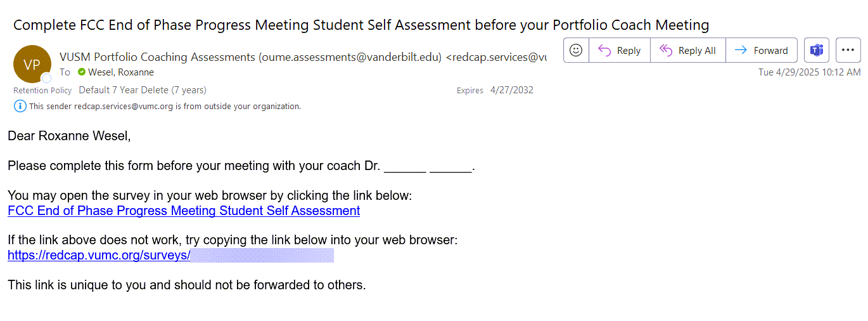Click the presence status dot on the avatar

point(46,78)
